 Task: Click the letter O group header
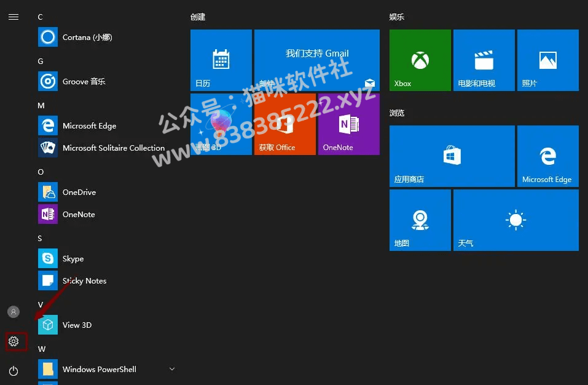(x=41, y=172)
